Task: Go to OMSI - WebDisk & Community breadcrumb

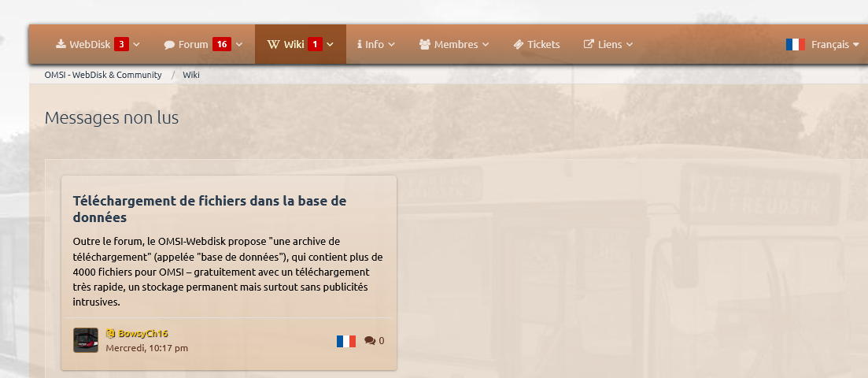Action: click(103, 75)
